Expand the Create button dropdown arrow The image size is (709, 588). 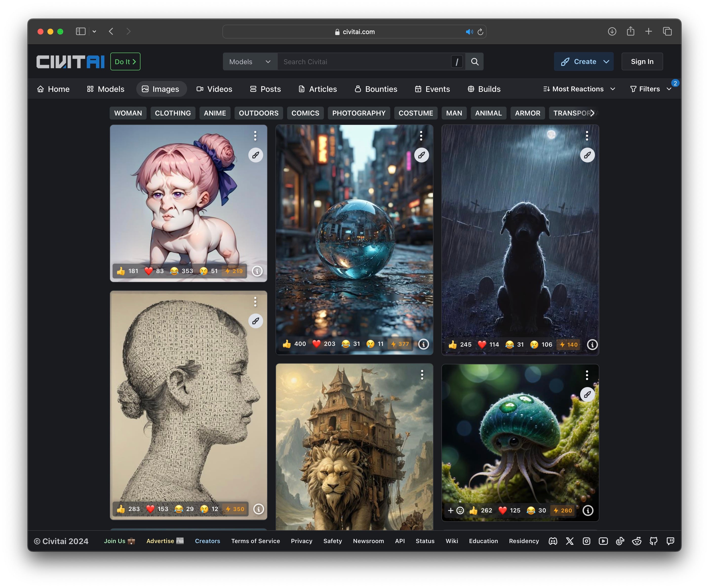[606, 62]
